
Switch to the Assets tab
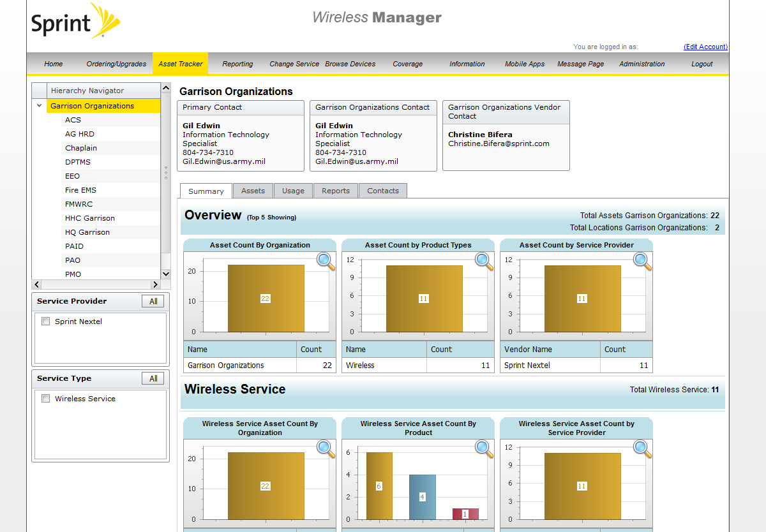tap(253, 191)
